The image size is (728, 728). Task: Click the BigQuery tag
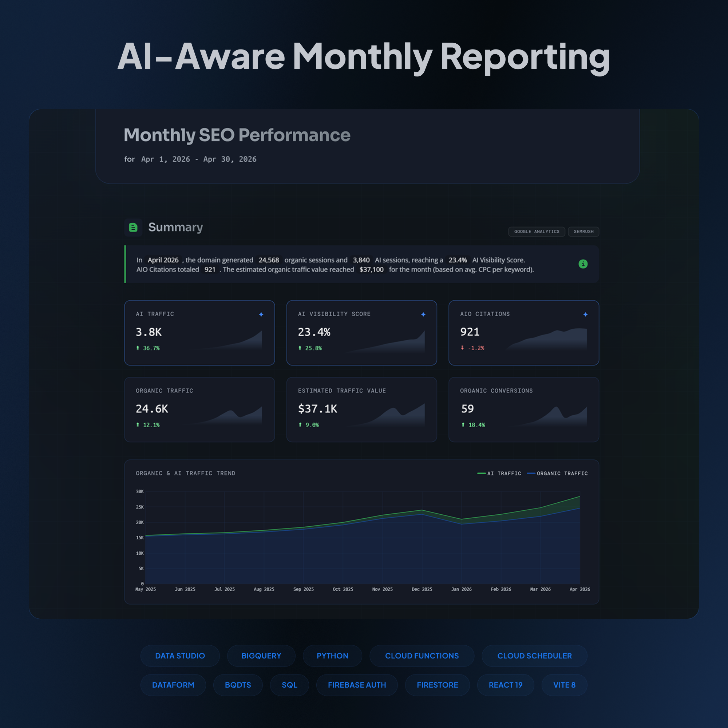[261, 656]
